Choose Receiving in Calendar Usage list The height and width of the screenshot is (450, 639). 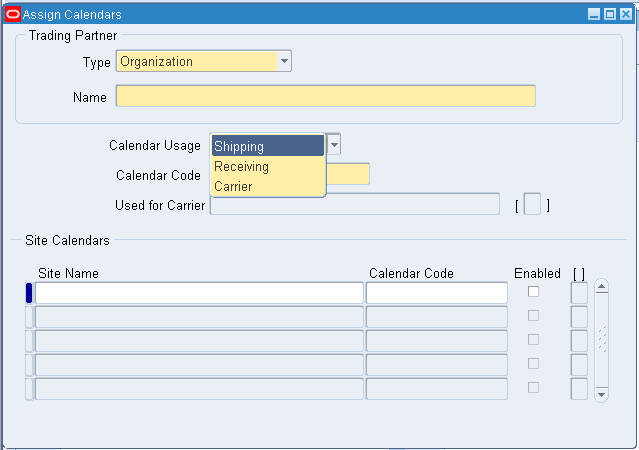tap(267, 167)
